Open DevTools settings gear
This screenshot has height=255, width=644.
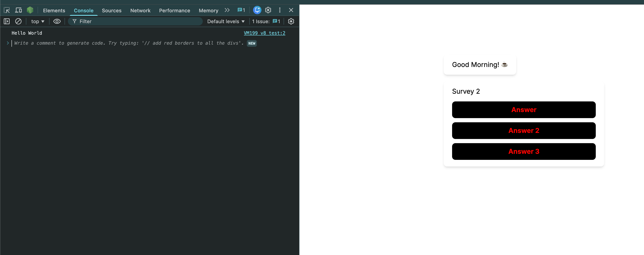click(268, 10)
